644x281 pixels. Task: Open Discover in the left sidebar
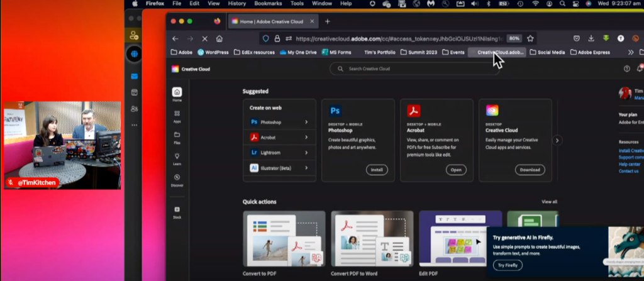tap(177, 180)
